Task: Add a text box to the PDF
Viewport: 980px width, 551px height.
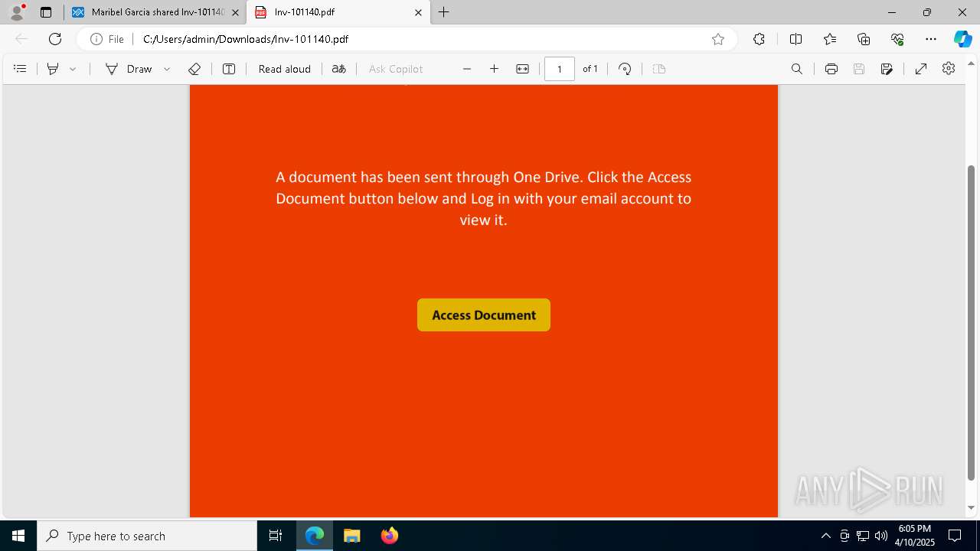Action: tap(229, 69)
